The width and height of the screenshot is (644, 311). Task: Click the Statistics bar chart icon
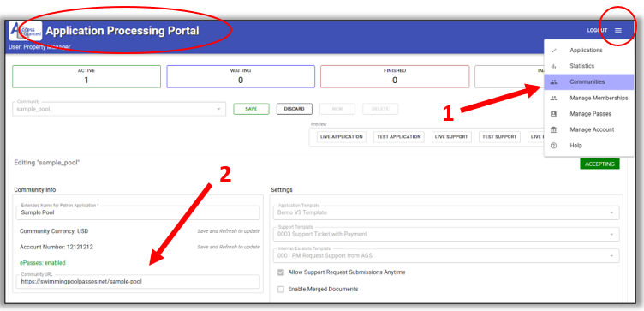[x=553, y=66]
